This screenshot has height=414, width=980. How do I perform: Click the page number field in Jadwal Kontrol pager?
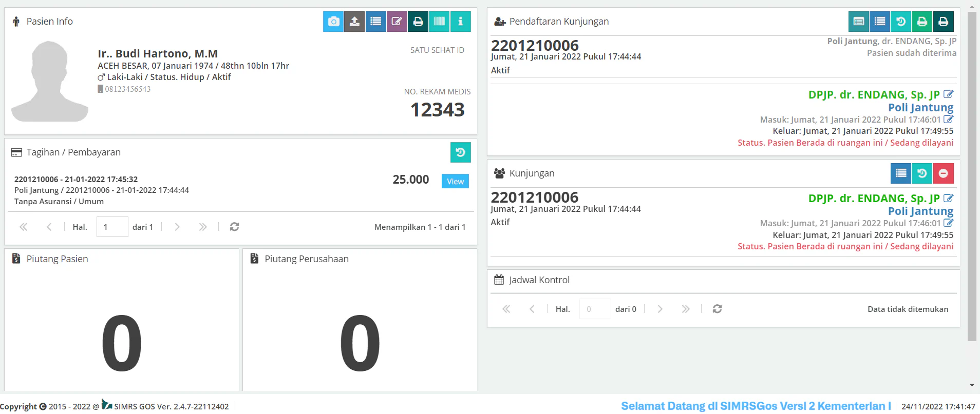click(595, 309)
